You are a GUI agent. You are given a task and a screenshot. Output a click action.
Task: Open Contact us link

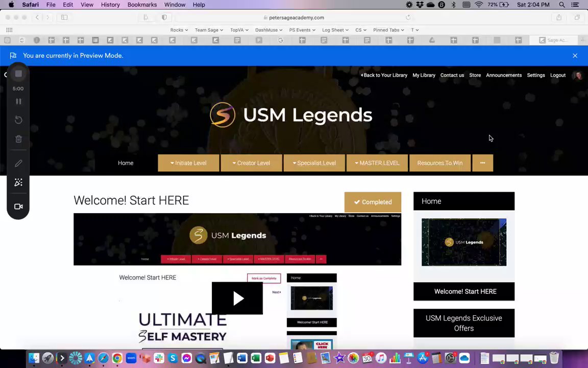click(452, 75)
